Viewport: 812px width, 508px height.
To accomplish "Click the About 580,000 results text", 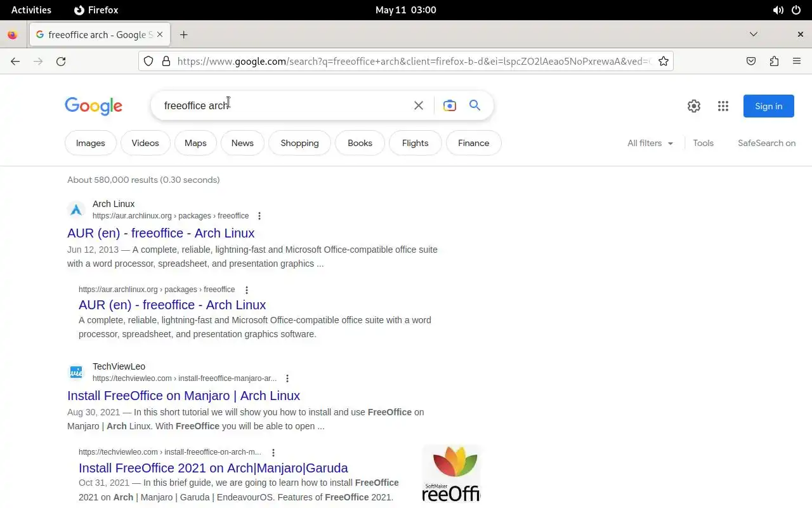I will [x=143, y=180].
